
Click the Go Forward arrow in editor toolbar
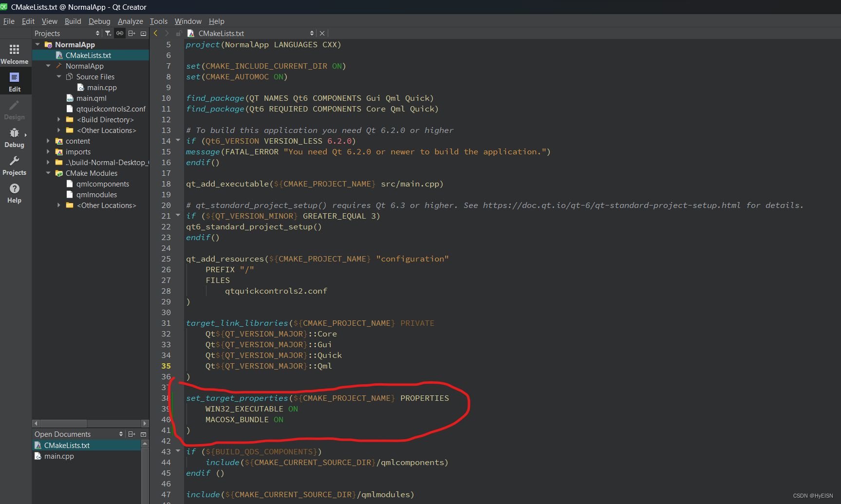pos(166,33)
